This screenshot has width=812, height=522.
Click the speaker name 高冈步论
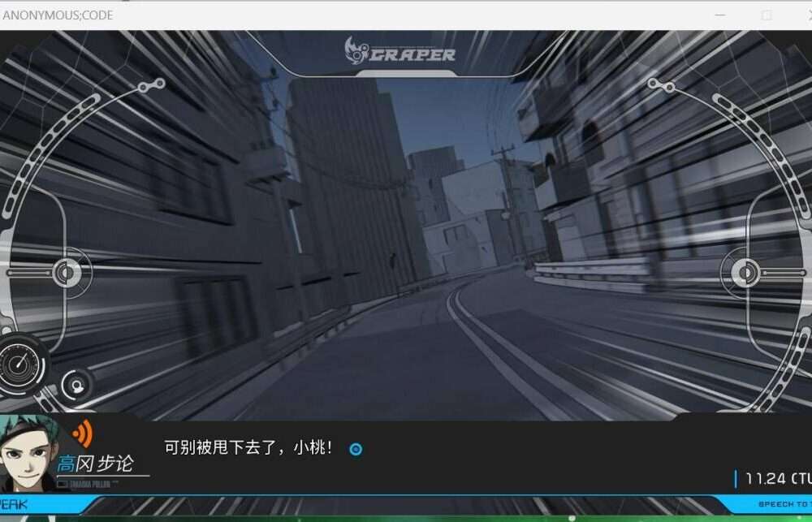pyautogui.click(x=95, y=464)
